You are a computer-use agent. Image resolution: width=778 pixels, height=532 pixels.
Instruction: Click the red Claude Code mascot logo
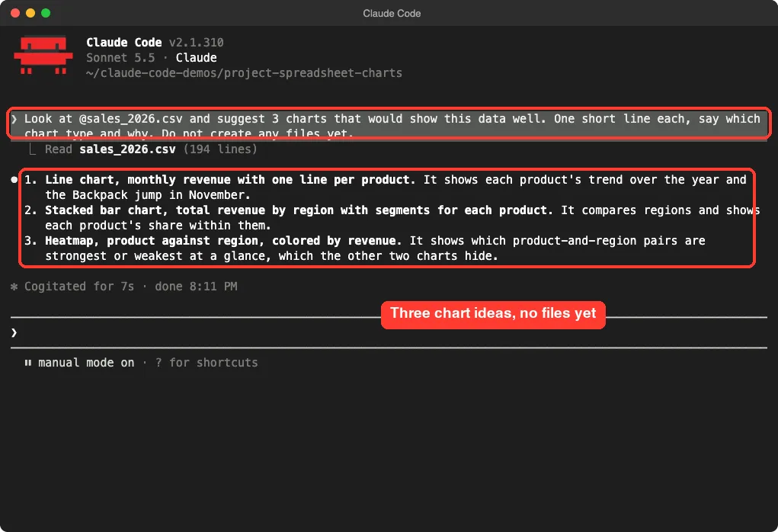tap(43, 55)
